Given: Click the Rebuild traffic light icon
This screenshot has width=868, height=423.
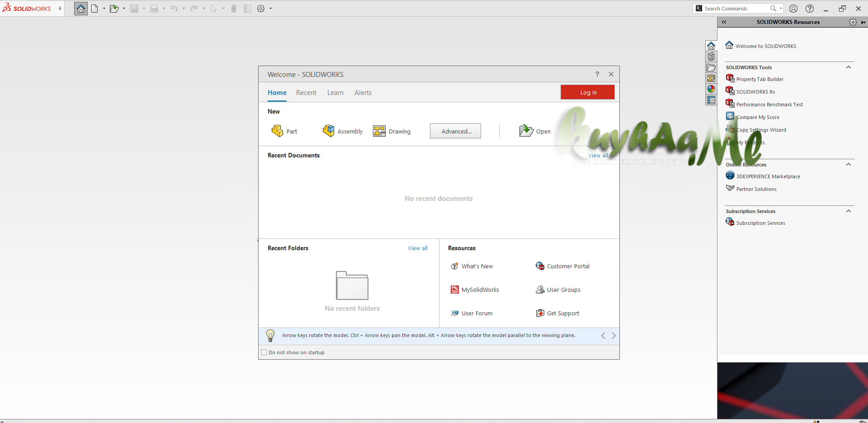Looking at the screenshot, I should point(234,9).
